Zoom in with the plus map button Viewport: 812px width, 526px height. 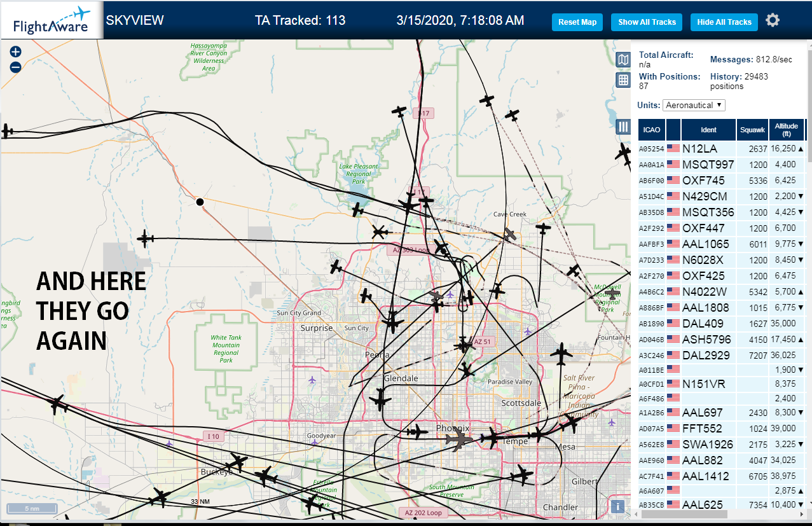click(x=16, y=52)
